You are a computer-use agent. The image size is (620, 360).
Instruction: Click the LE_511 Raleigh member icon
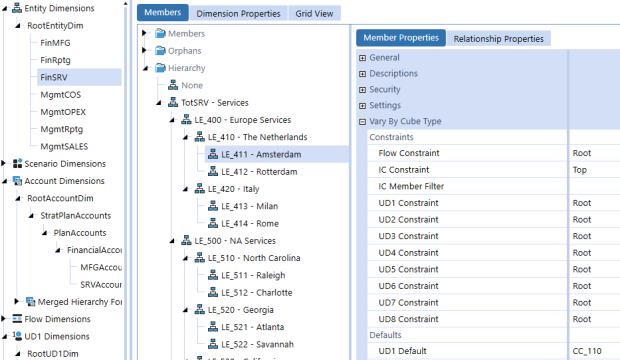[213, 275]
